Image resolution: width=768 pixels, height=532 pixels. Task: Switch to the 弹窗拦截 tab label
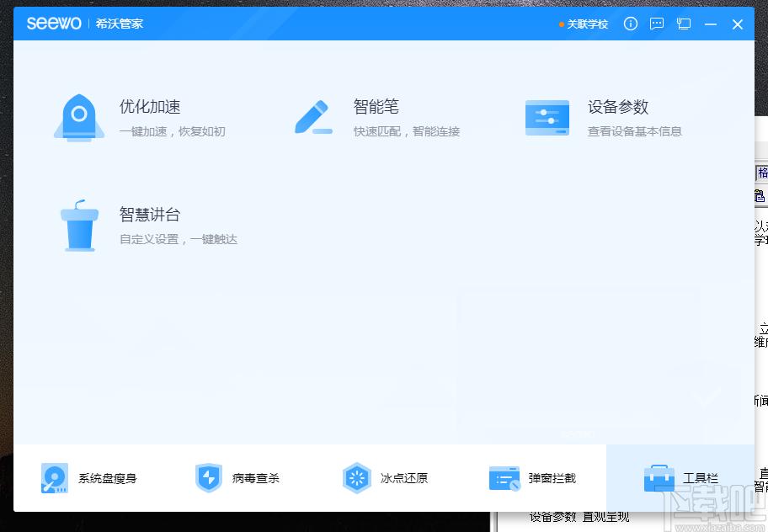[552, 478]
